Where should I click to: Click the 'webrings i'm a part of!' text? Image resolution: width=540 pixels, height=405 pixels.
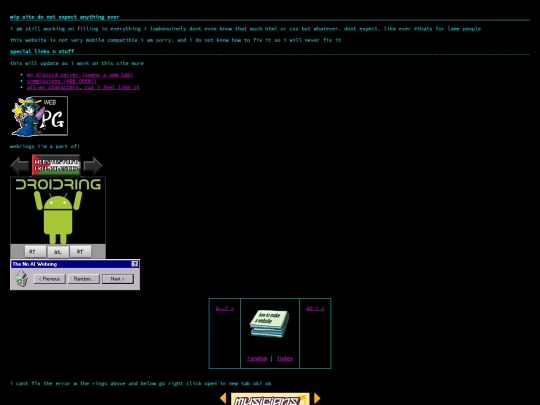[45, 146]
